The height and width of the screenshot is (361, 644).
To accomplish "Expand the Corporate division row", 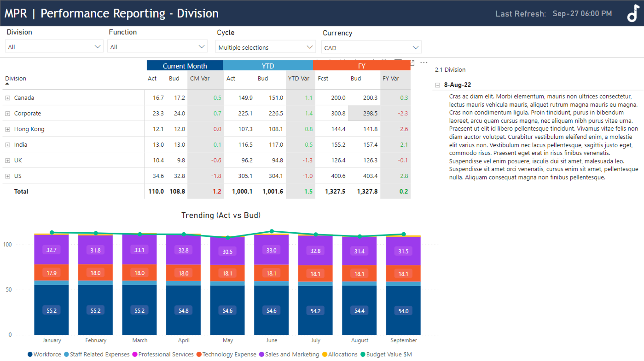I will pyautogui.click(x=8, y=114).
